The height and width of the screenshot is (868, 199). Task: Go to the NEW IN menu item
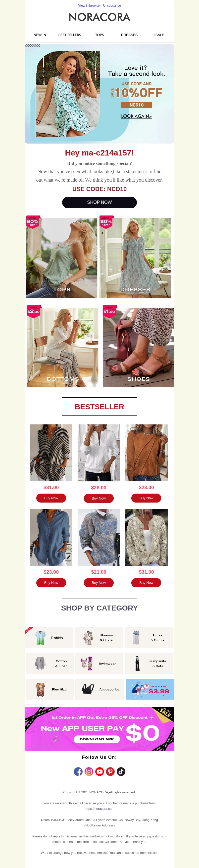click(x=40, y=35)
